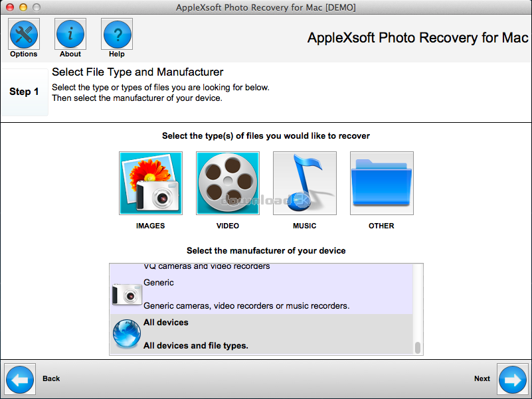Click the Generic camera icon in list
This screenshot has width=532, height=399.
[126, 294]
